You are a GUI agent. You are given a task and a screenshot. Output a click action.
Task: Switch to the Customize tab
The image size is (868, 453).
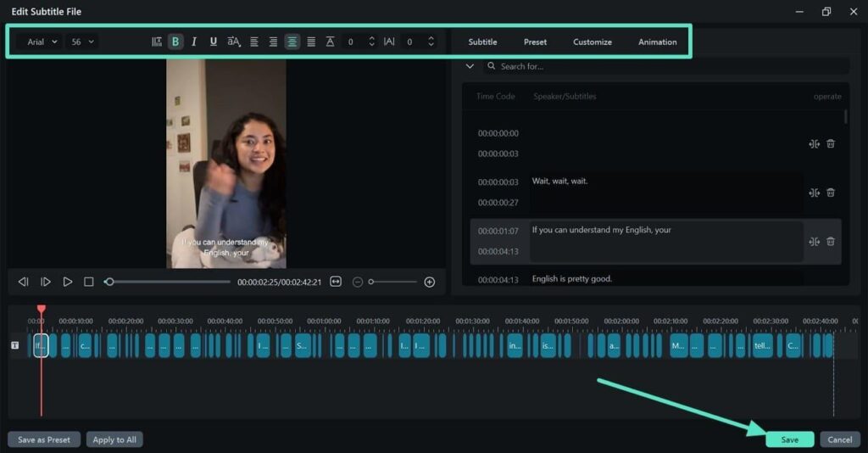coord(593,42)
